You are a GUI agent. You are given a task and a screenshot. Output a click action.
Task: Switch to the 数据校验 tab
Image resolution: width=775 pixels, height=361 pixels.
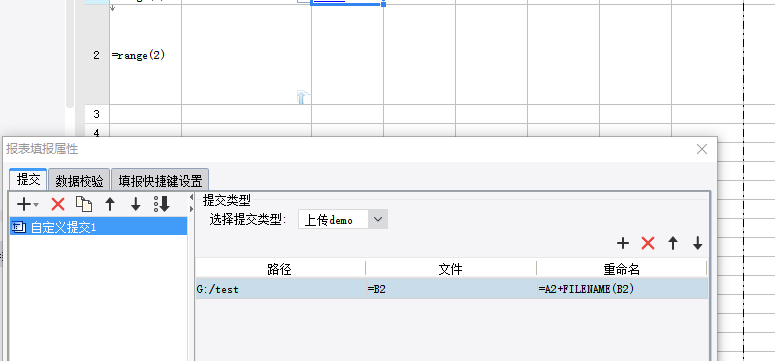79,180
